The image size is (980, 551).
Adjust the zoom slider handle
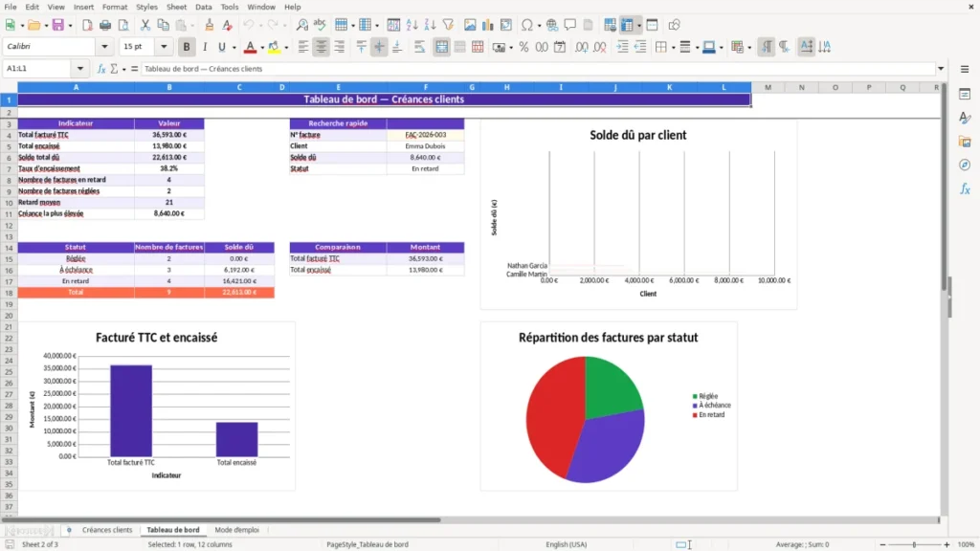point(914,544)
